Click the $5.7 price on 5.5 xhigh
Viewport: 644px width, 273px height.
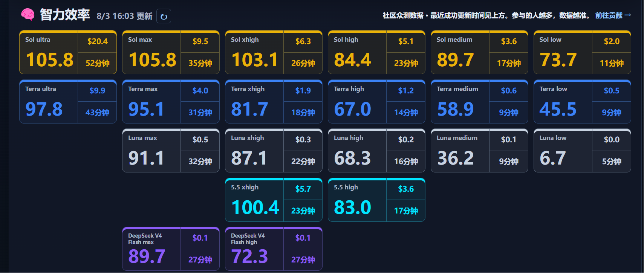point(303,189)
